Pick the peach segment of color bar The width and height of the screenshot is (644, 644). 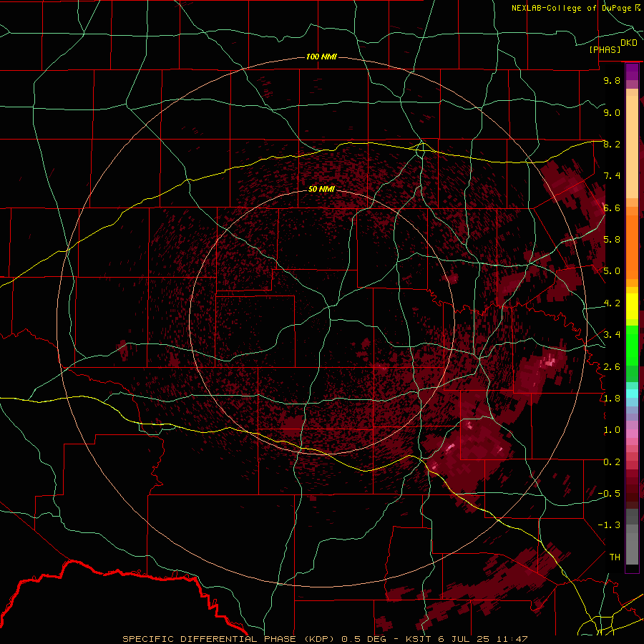[x=632, y=148]
